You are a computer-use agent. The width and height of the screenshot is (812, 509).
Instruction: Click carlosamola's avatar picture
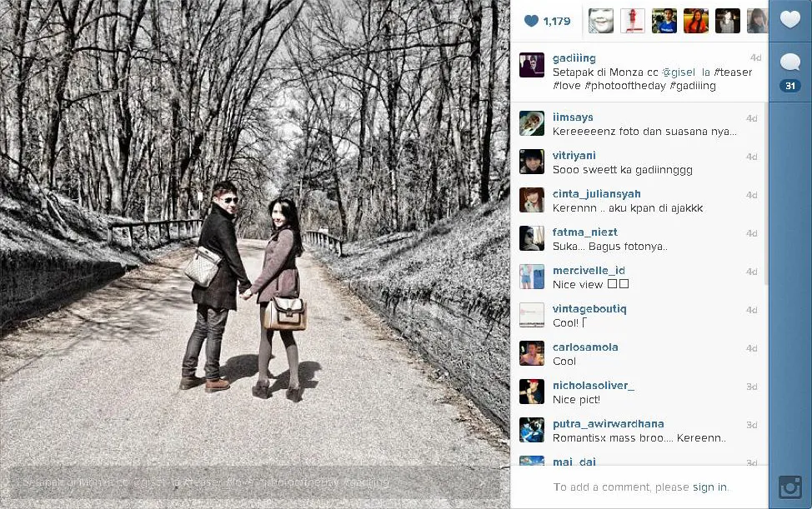click(x=532, y=353)
